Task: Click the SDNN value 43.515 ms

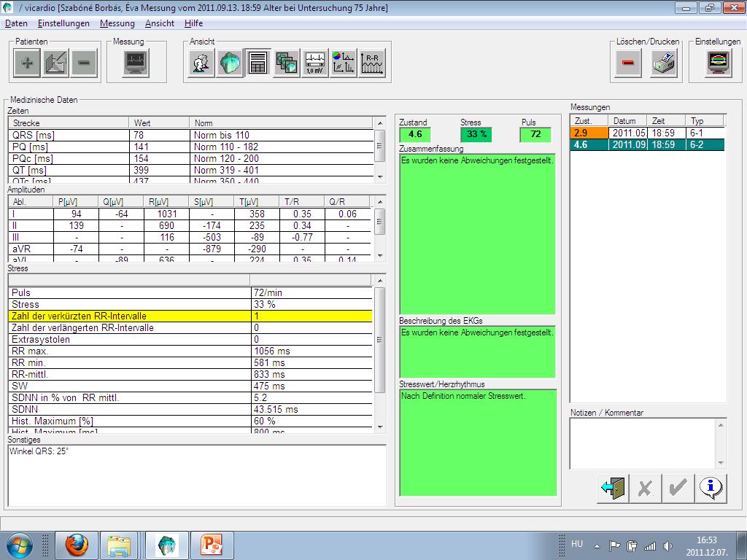Action: (276, 410)
